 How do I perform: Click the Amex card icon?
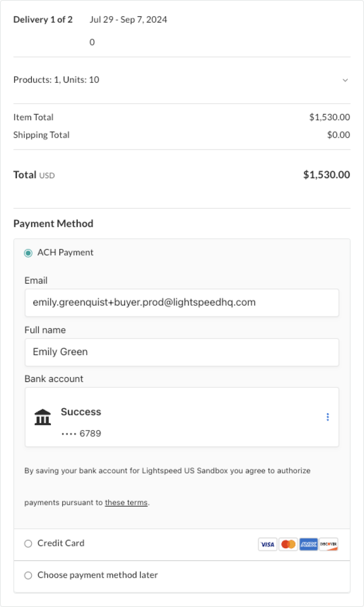point(309,544)
